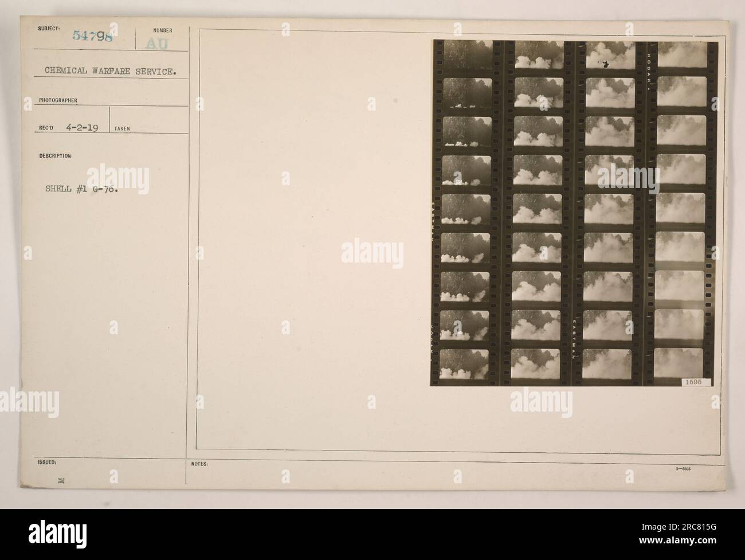Click the top frame showing a dark airborne speck
The image size is (745, 560).
pos(610,56)
